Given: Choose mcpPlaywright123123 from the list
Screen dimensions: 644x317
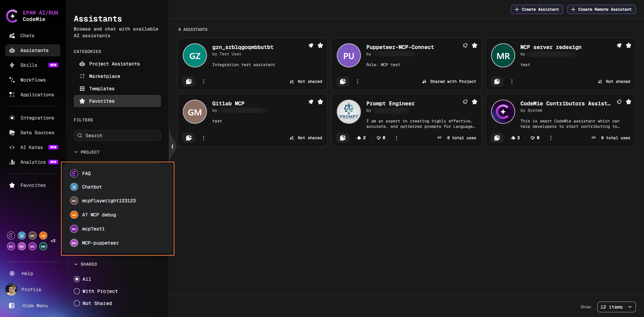Looking at the screenshot, I should coord(117,201).
